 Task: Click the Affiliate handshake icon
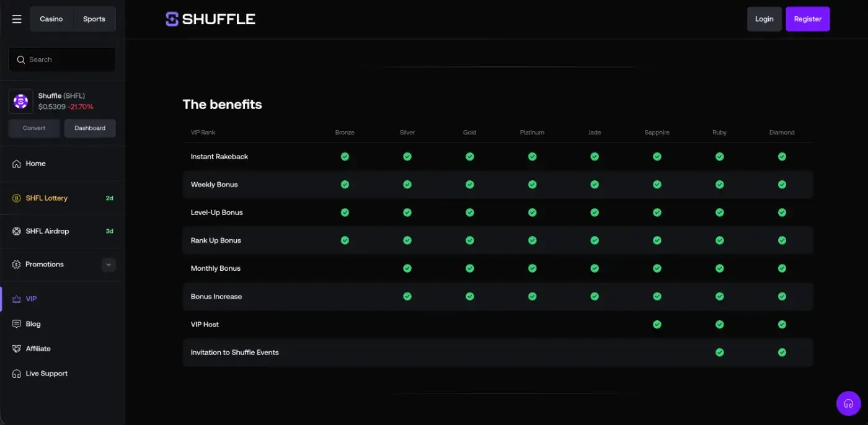[x=17, y=349]
